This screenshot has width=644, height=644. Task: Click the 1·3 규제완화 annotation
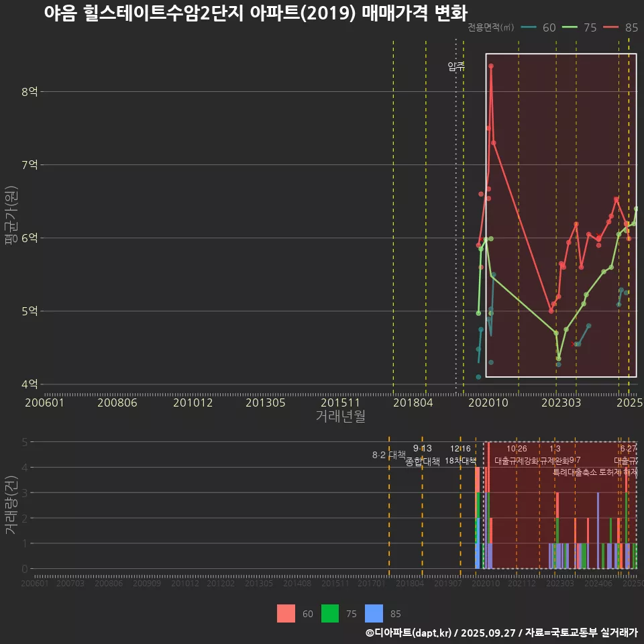click(x=555, y=455)
